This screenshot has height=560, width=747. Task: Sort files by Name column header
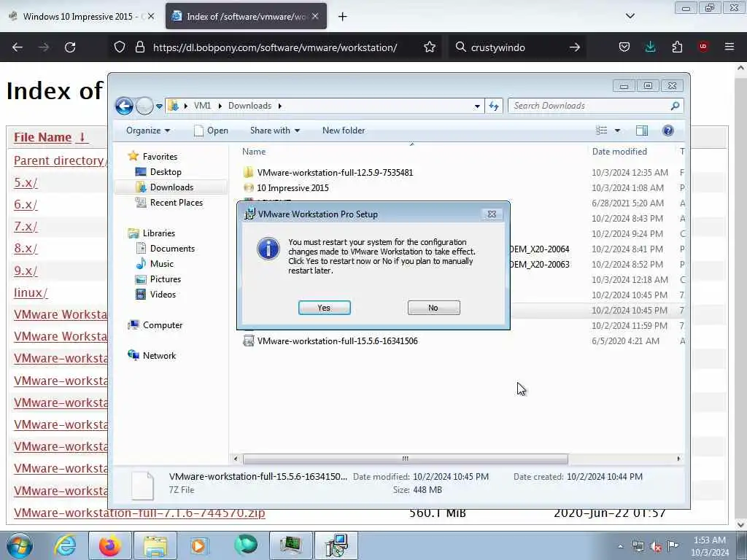tap(254, 152)
